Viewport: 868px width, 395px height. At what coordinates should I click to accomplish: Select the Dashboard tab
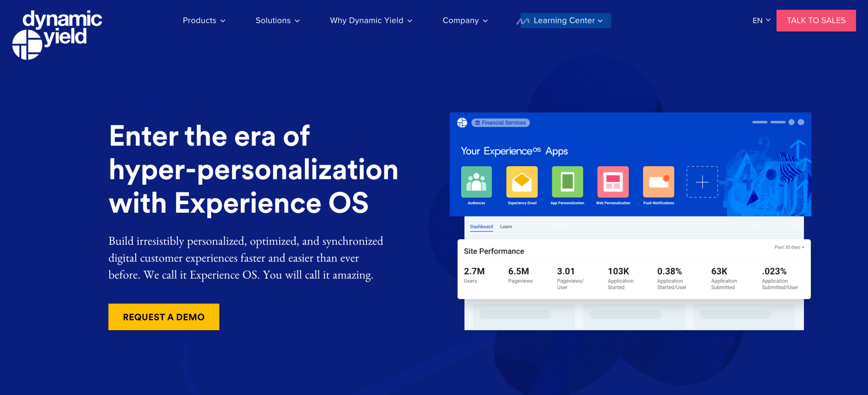pos(481,226)
